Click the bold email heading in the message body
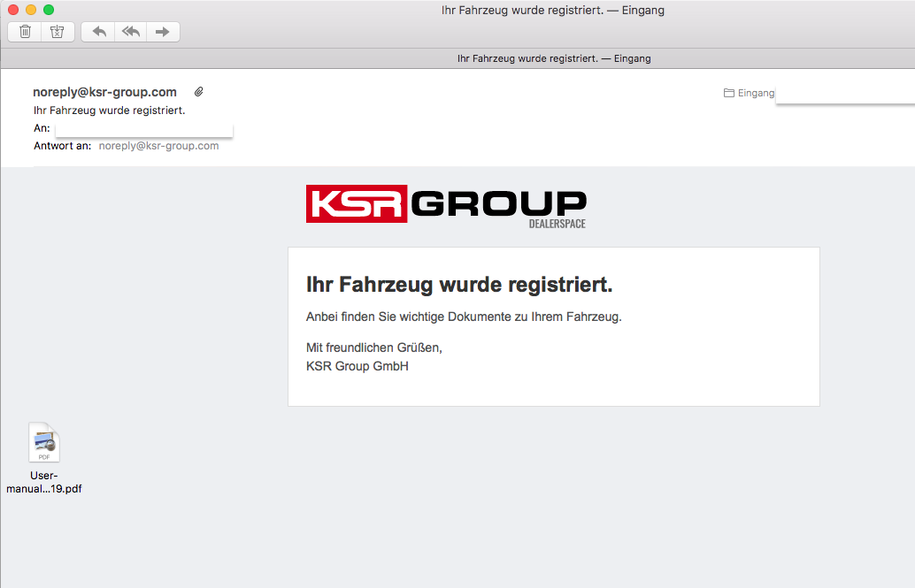The image size is (915, 588). coord(458,285)
